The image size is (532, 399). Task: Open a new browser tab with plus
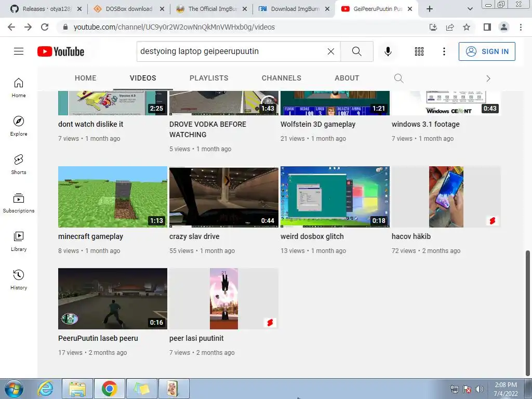(x=430, y=9)
